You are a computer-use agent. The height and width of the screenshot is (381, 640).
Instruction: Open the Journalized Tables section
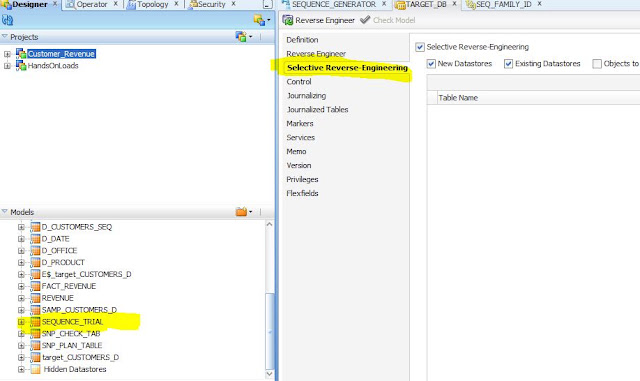click(x=317, y=109)
